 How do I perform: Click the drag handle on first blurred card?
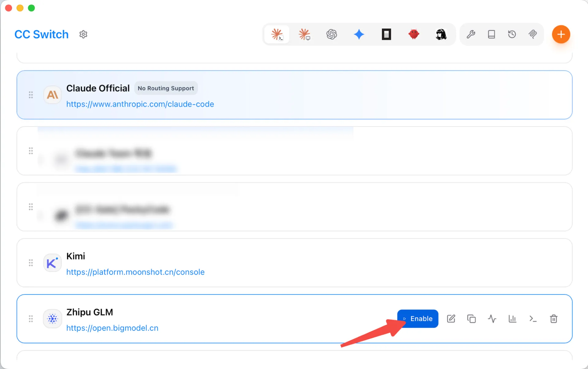tap(31, 151)
